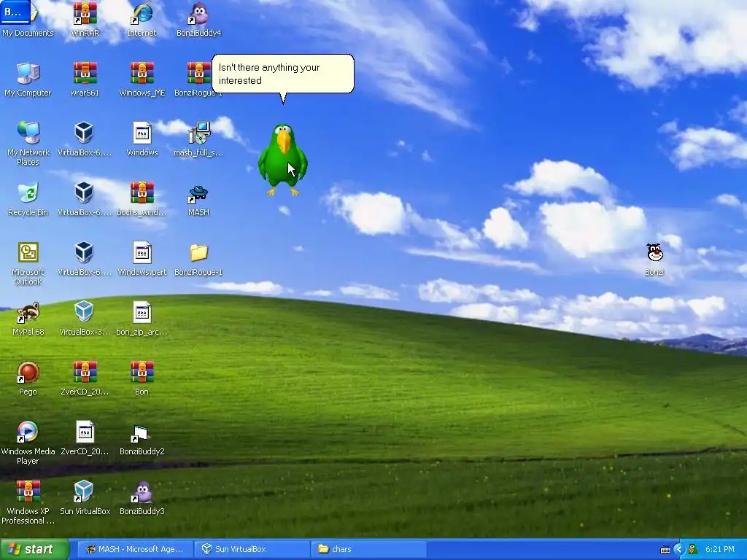Click the 6:21 PM taskbar clock
Screen dimensions: 747x560
point(720,550)
